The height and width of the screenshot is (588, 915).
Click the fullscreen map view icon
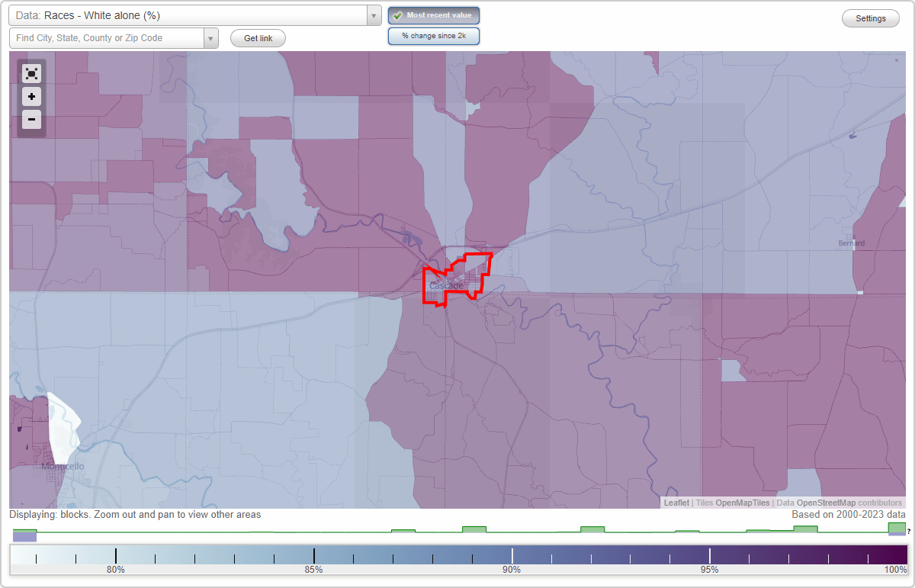tap(31, 73)
